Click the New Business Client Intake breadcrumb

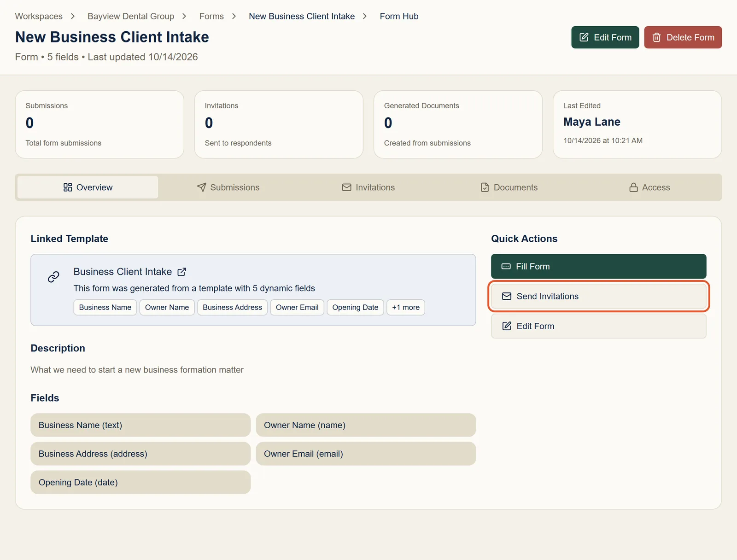(302, 16)
